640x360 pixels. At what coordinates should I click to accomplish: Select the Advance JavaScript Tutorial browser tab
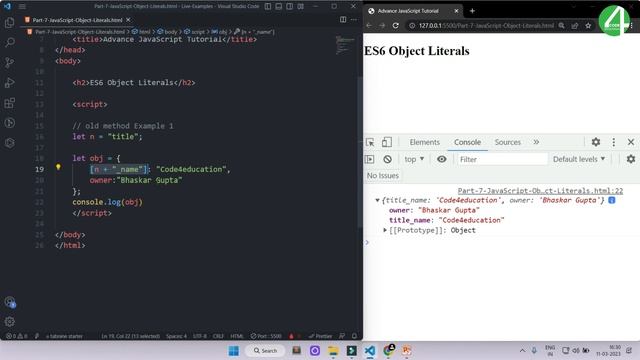[408, 11]
